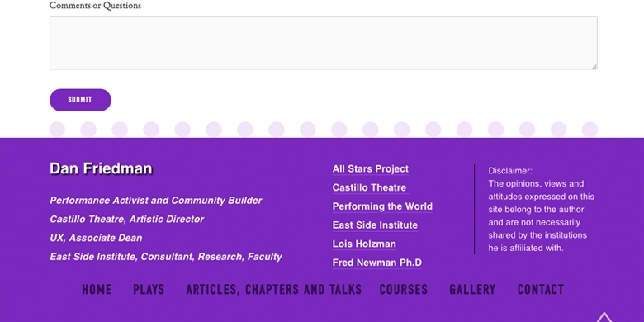Focus the Comments or Questions text area

tap(324, 43)
